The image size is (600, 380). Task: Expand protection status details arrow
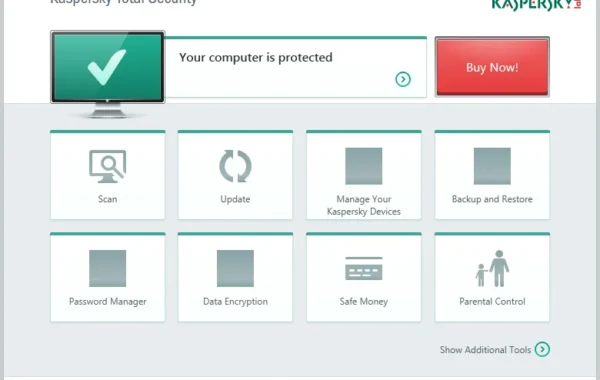click(403, 79)
